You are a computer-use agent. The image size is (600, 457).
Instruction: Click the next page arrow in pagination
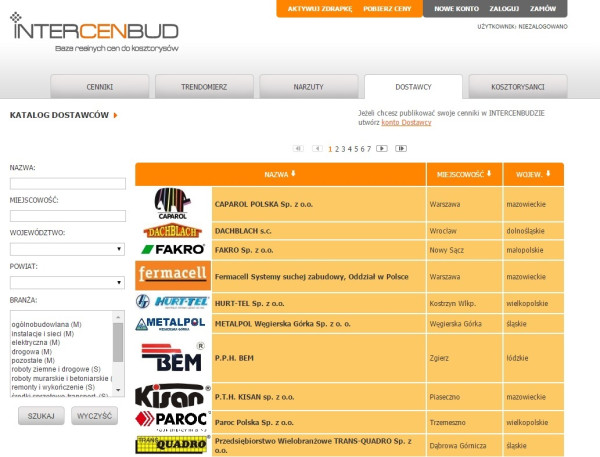click(381, 148)
